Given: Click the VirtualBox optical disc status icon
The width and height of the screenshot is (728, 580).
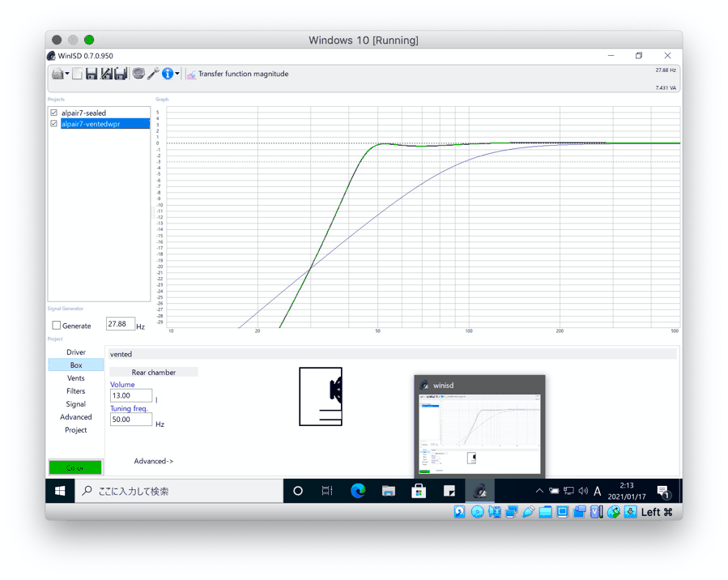Looking at the screenshot, I should click(477, 512).
